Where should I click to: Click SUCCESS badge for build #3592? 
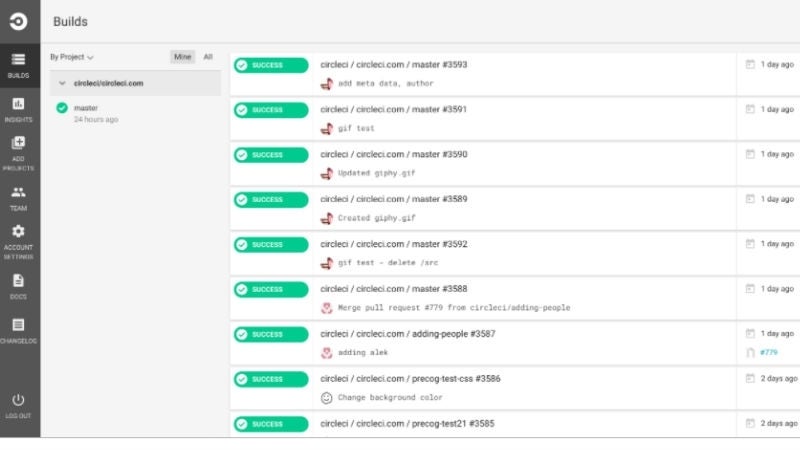[271, 245]
